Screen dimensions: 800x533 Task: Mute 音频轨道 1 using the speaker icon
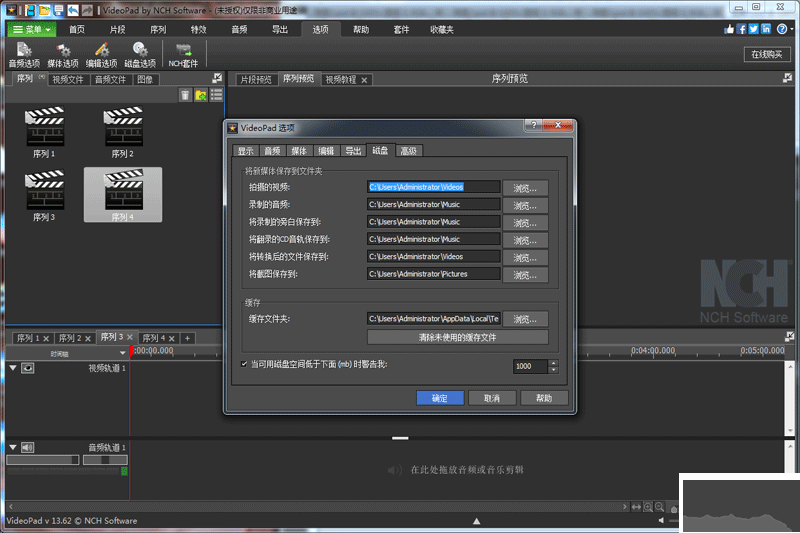point(28,447)
